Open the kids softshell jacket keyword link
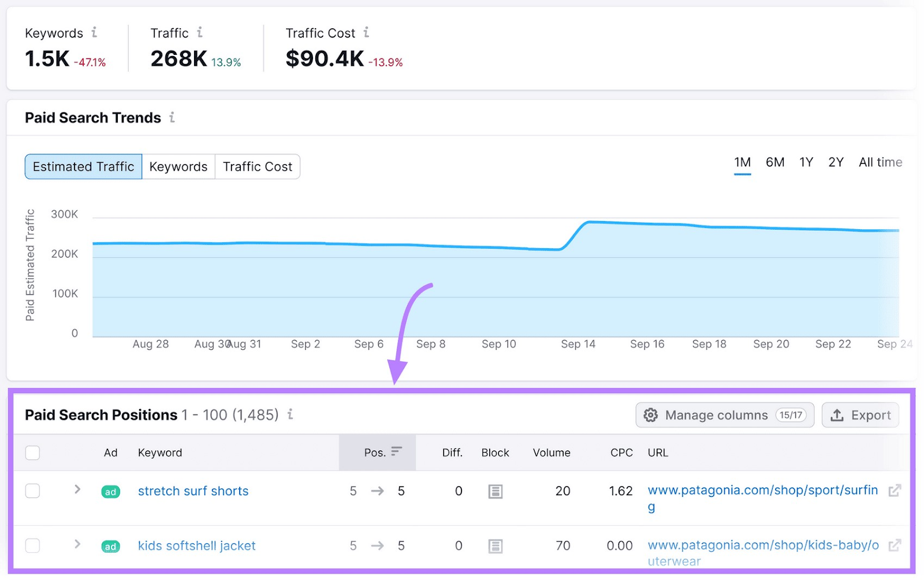 coord(196,546)
